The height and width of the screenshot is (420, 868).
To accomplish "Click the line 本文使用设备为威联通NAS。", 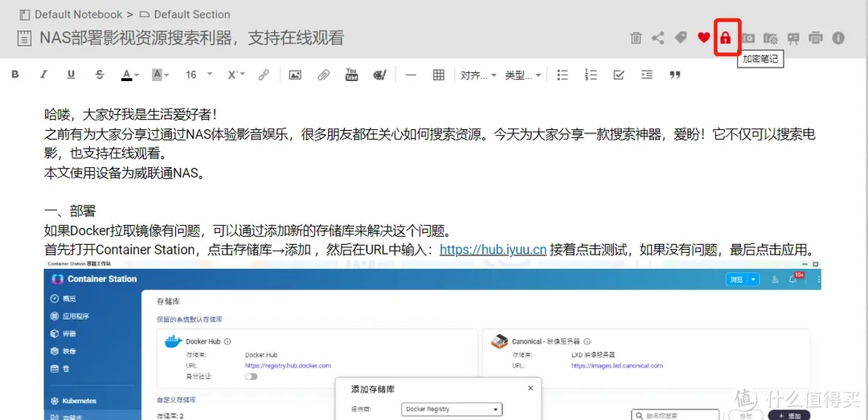I will [125, 173].
